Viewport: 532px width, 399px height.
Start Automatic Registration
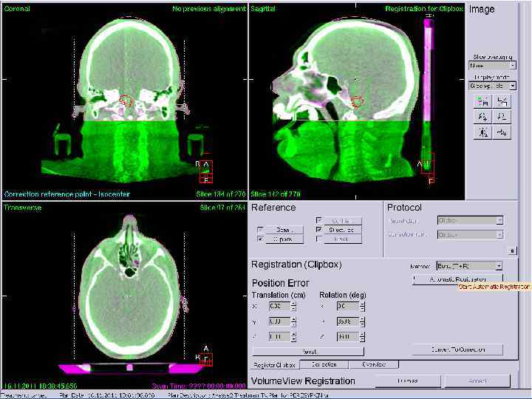tap(457, 279)
